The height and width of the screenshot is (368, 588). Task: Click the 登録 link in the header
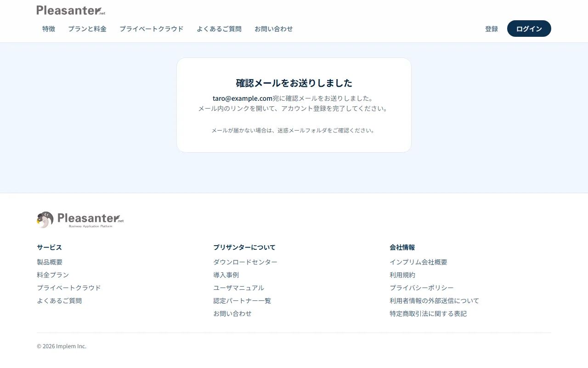pos(492,29)
